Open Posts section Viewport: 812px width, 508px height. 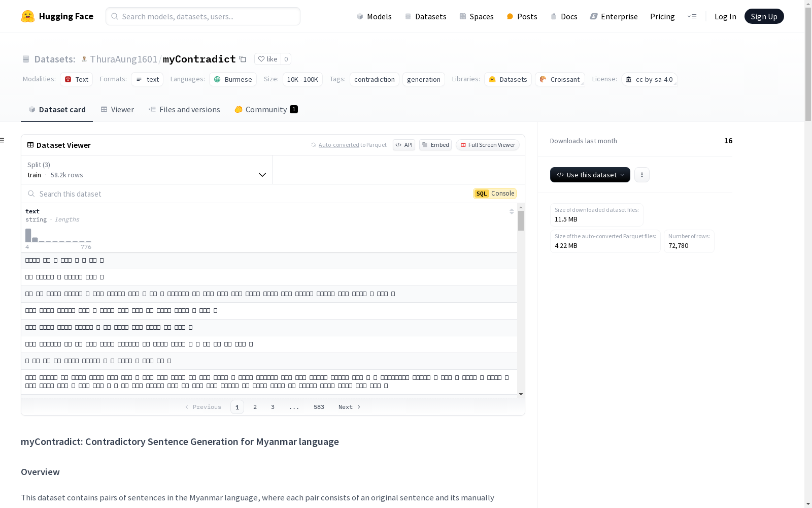pos(522,16)
